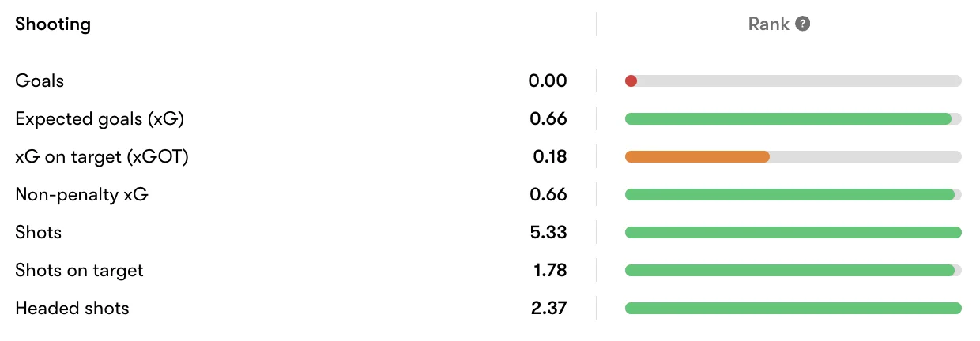
Task: Click the Expected goals green rank bar
Action: point(787,118)
